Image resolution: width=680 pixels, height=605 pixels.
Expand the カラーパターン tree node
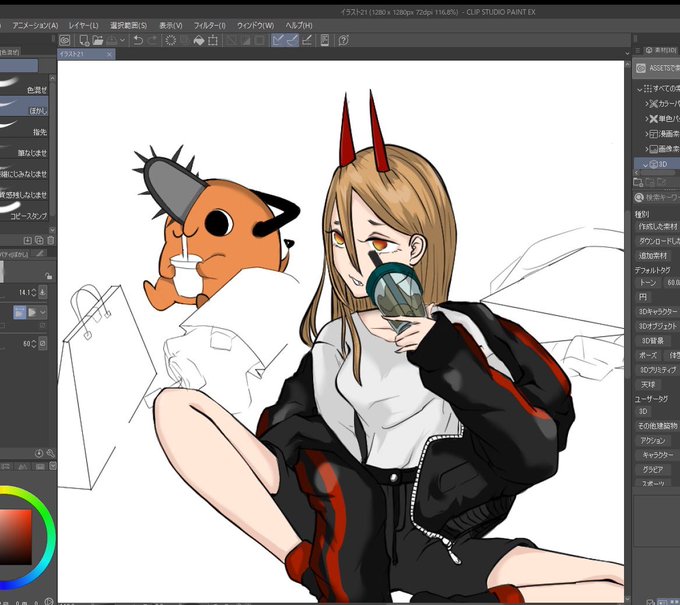[646, 104]
